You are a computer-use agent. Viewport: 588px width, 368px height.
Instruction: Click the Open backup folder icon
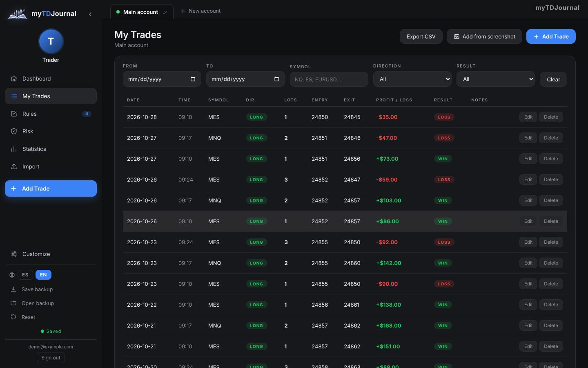(13, 303)
